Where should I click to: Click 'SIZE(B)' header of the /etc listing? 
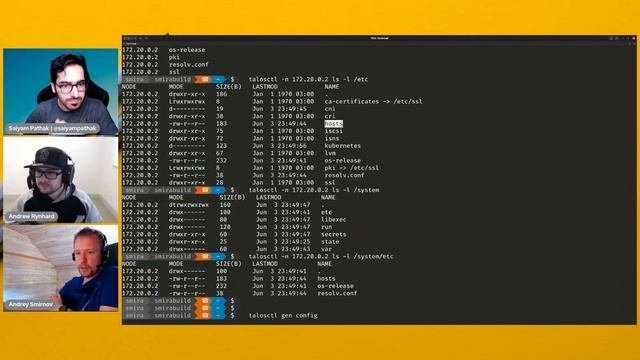(229, 87)
